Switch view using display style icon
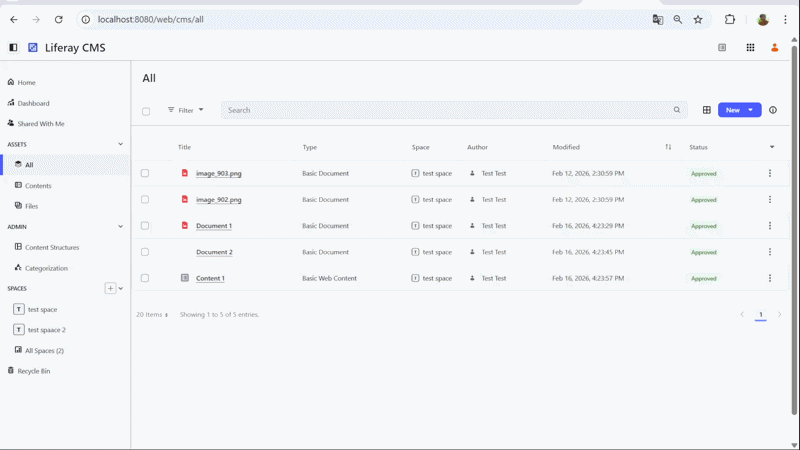800x450 pixels. pos(706,110)
